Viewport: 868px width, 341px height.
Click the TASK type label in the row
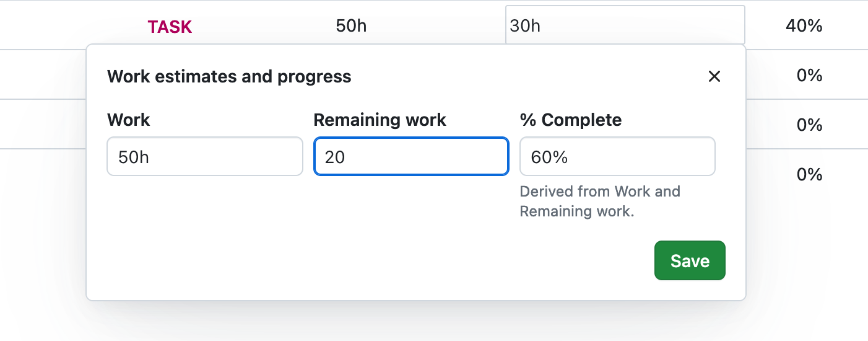pos(170,27)
